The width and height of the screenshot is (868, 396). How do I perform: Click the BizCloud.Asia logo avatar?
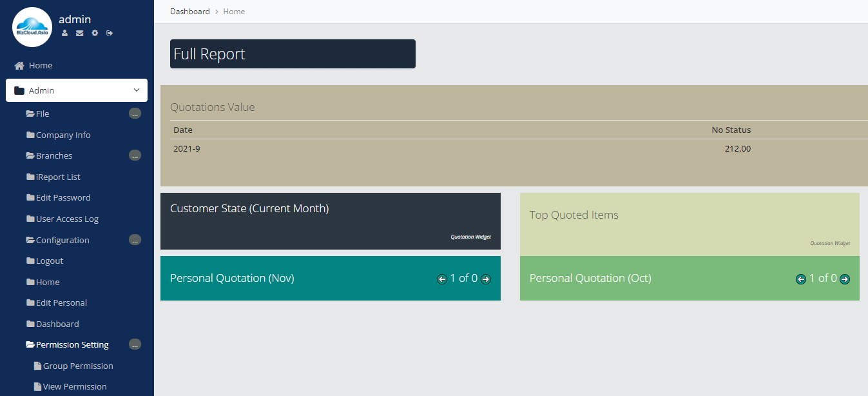[32, 27]
